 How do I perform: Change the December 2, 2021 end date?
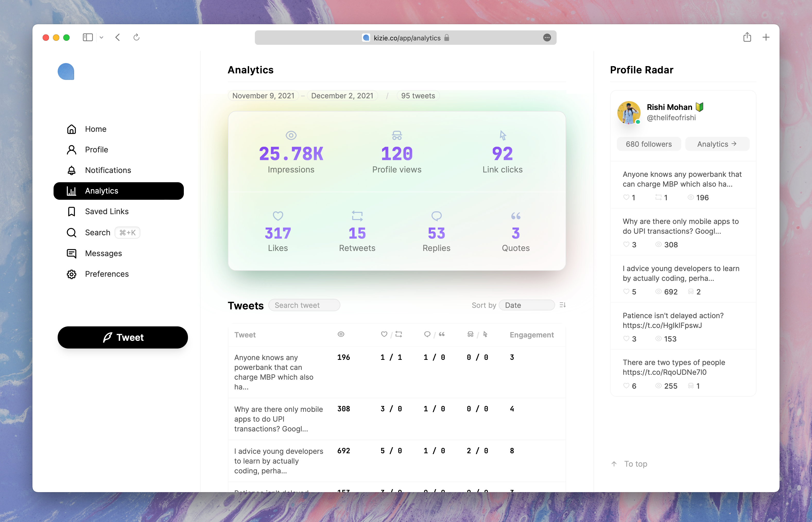342,96
